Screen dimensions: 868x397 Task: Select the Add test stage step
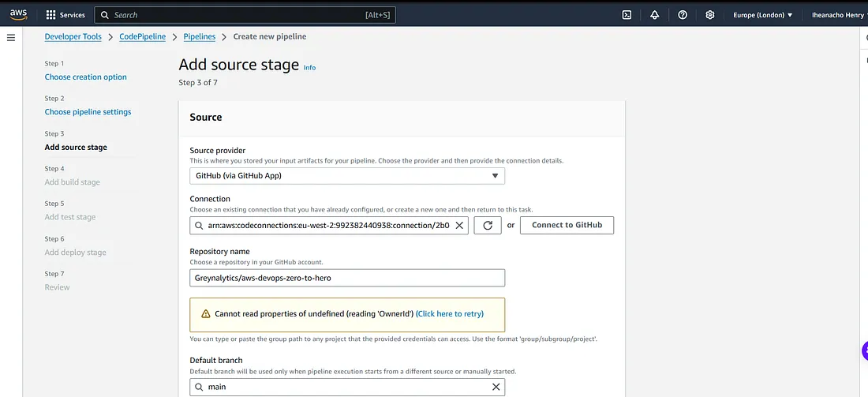[70, 217]
